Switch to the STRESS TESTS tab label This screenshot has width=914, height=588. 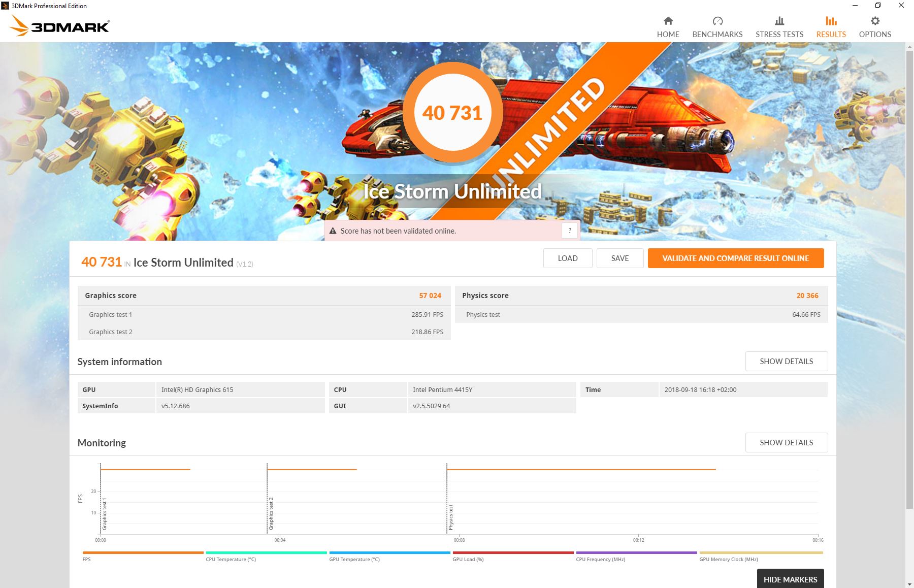[779, 35]
